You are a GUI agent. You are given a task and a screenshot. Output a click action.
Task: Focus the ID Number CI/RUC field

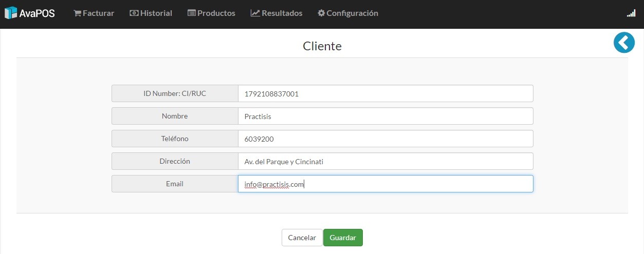pyautogui.click(x=385, y=93)
